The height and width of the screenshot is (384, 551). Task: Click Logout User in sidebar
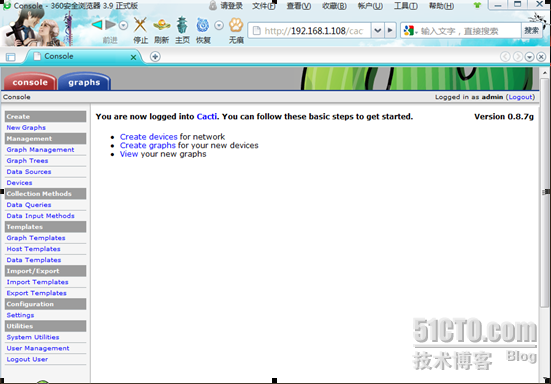coord(27,359)
